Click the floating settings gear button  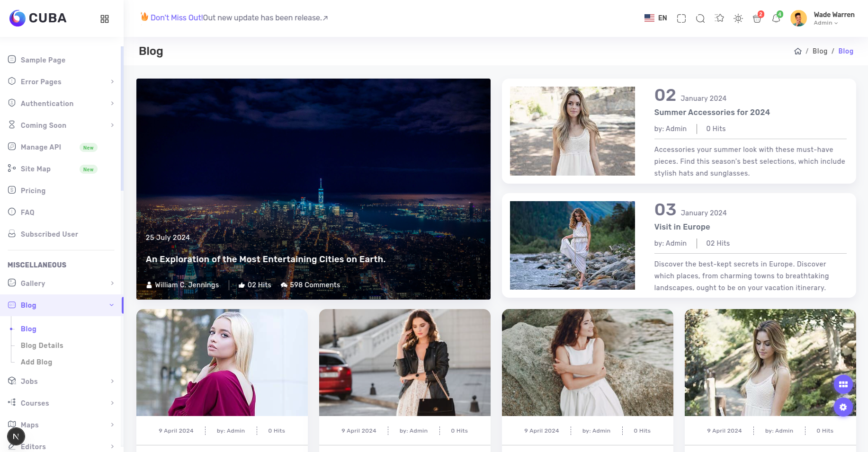[843, 407]
